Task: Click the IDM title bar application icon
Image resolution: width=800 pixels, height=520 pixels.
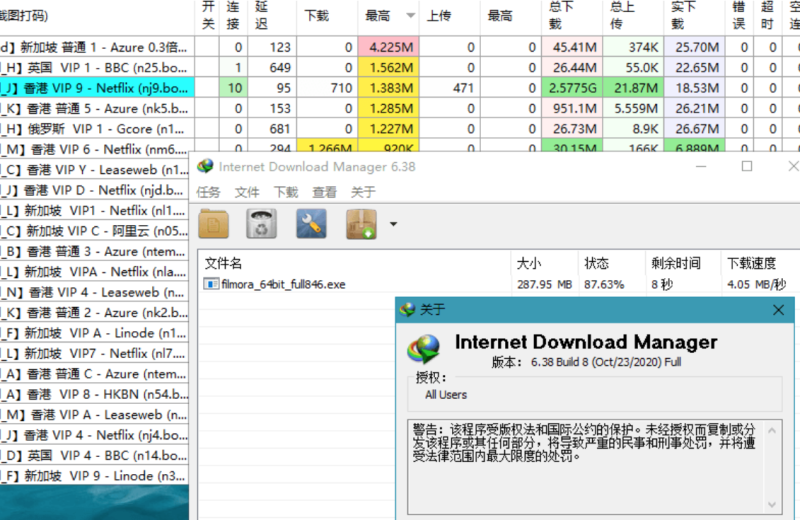Action: (205, 166)
